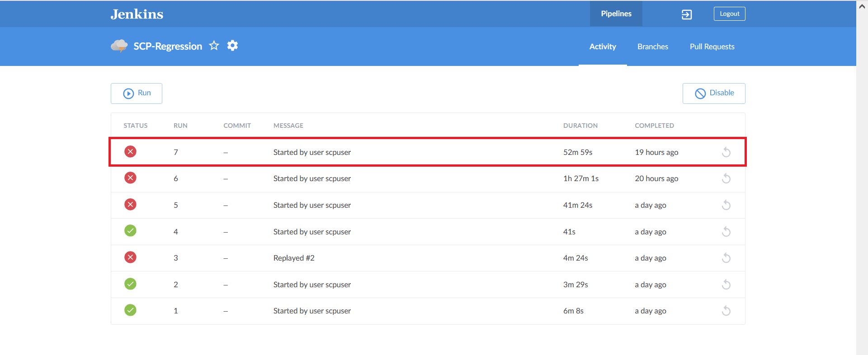
Task: Rerun run 7 with the replay icon
Action: (726, 152)
